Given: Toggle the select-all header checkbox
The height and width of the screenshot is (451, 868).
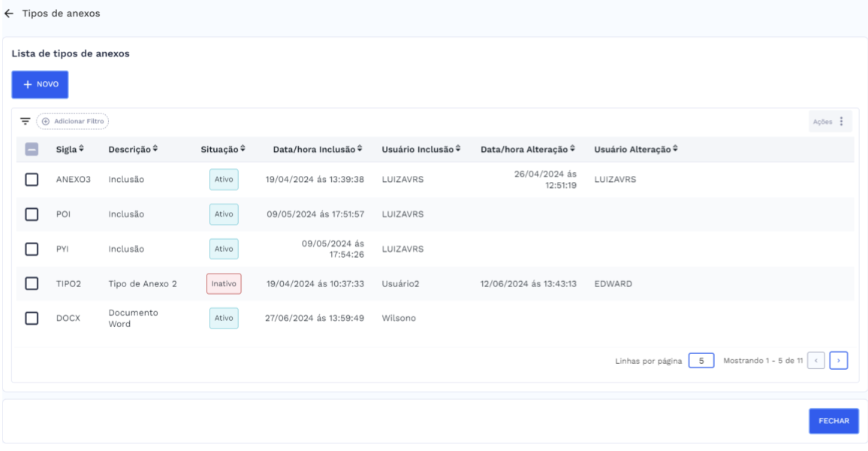Looking at the screenshot, I should click(32, 150).
